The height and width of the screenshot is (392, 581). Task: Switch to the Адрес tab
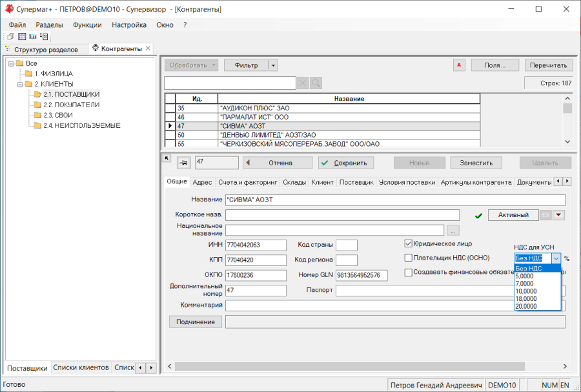click(x=202, y=182)
